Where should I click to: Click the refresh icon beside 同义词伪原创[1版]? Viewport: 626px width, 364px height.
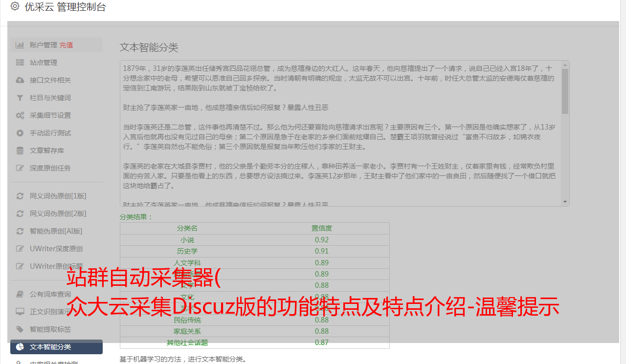pyautogui.click(x=20, y=196)
